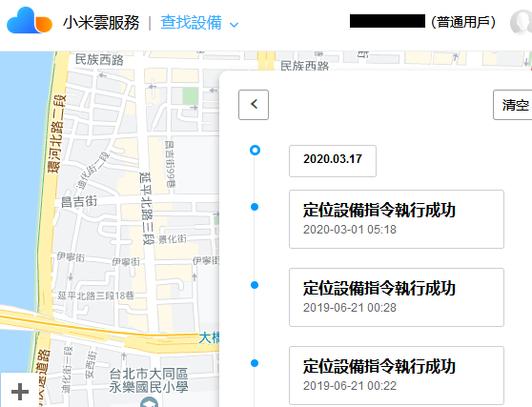Go back using the left arrow button
Viewport: 532px width, 407px height.
254,105
